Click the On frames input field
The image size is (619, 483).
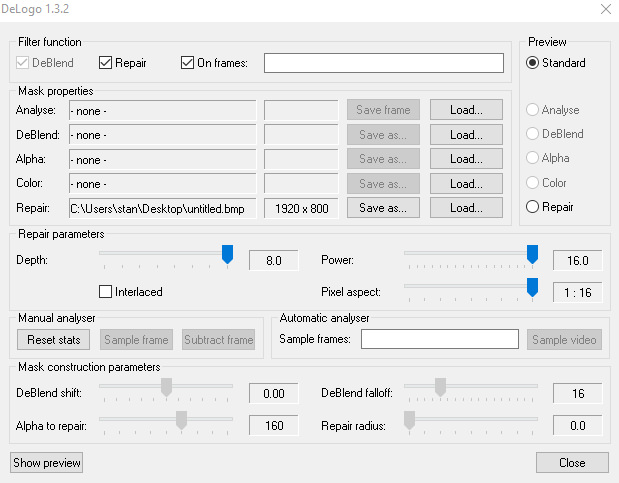pos(384,63)
